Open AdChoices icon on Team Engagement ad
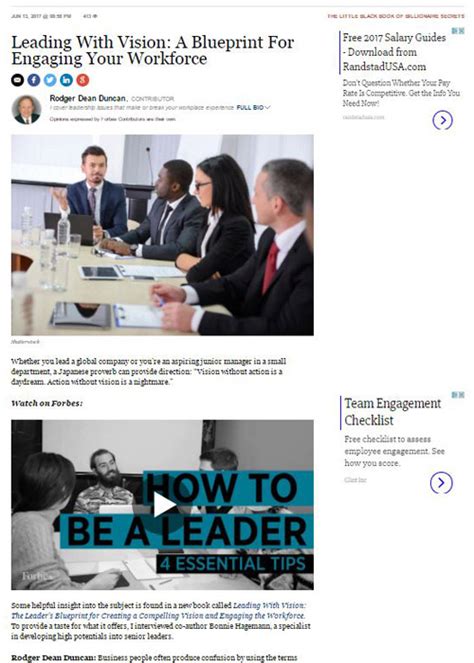Viewport: 474px width, 663px height. coord(458,395)
